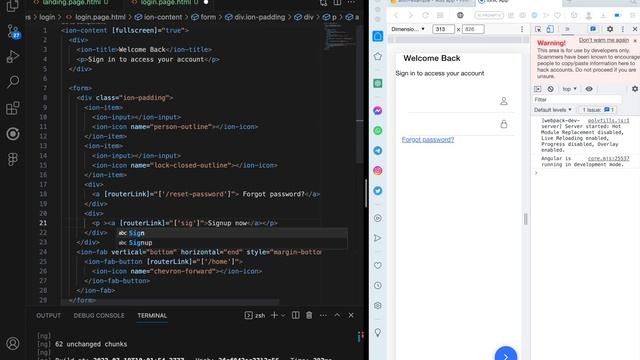Viewport: 640px width, 360px height.
Task: Open editor More Actions ellipsis
Action: (x=351, y=2)
